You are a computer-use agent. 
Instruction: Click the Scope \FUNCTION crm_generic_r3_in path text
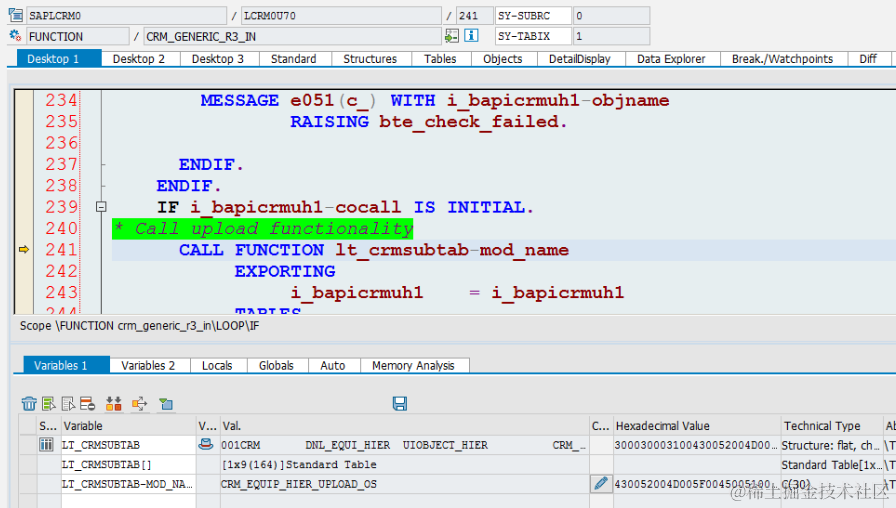point(139,326)
